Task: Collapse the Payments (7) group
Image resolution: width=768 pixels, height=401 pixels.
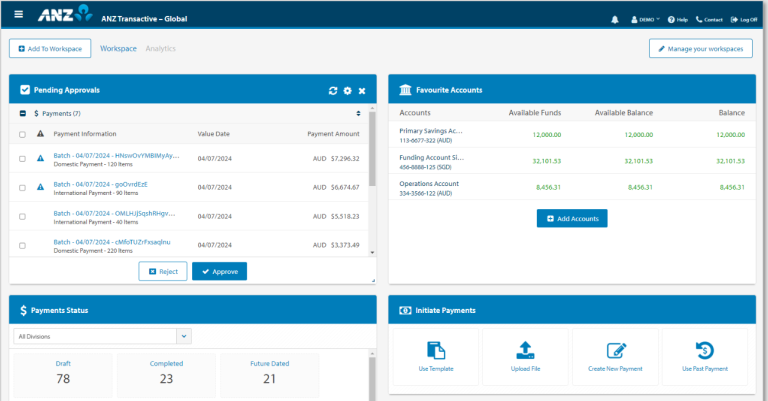Action: pyautogui.click(x=23, y=113)
